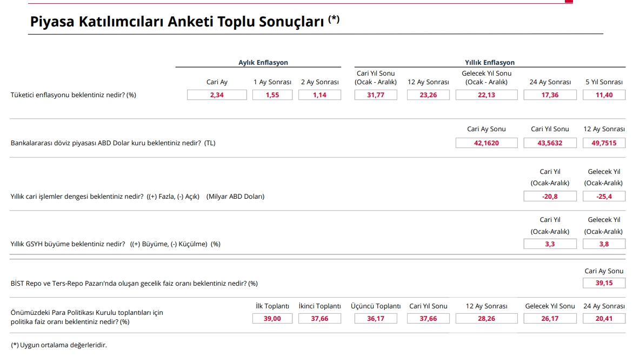Select the 5 Yıl Sonrası inflation value 11,40

point(604,95)
